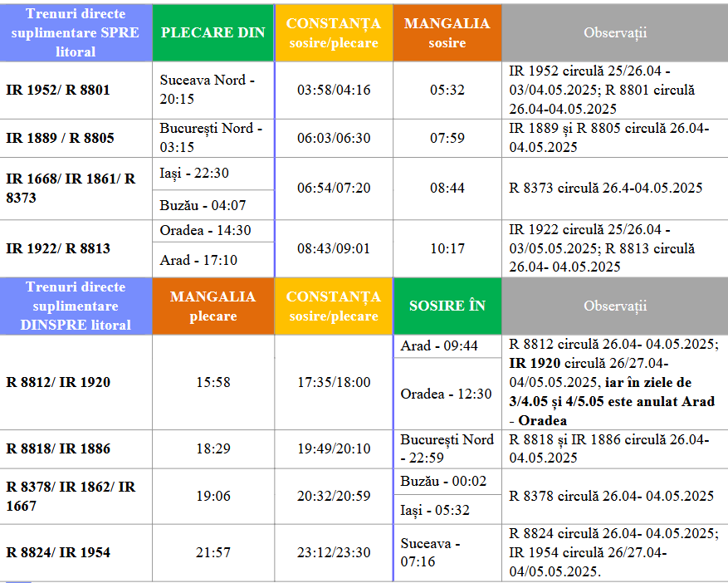Select the 18:29 Mangalia departure time
The image size is (728, 583).
coord(213,448)
